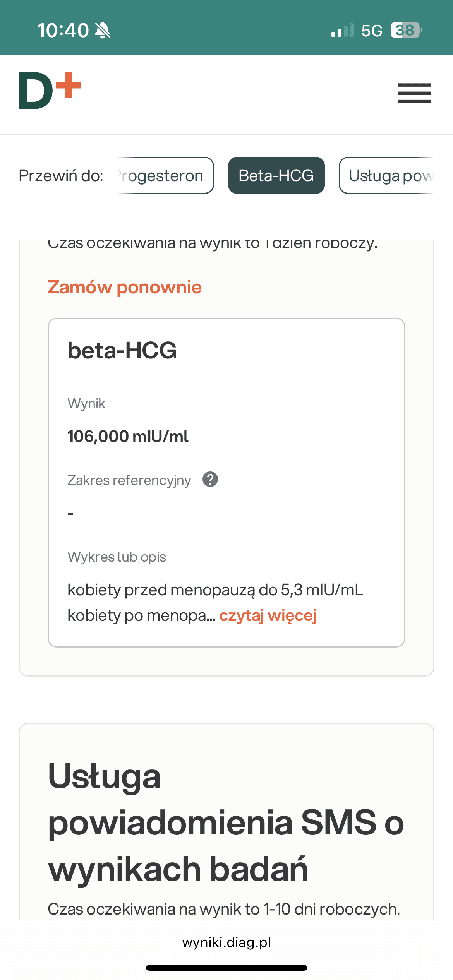Viewport: 453px width, 980px height.
Task: Tap the wyniki.diag.pl address bar
Action: (226, 942)
